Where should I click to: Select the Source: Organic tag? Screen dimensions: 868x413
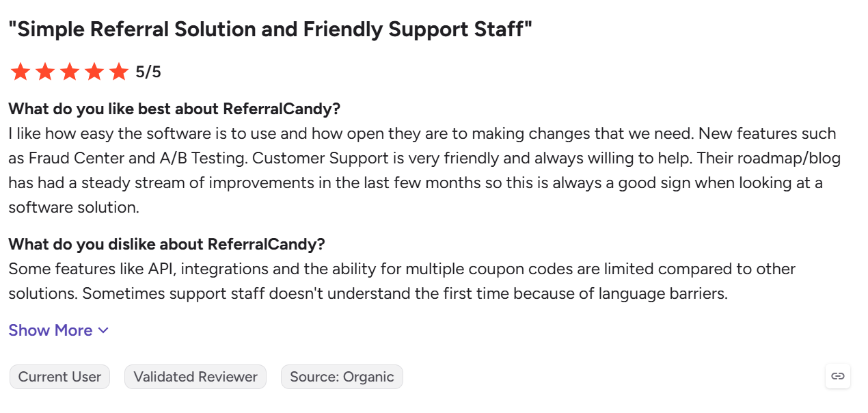coord(342,377)
